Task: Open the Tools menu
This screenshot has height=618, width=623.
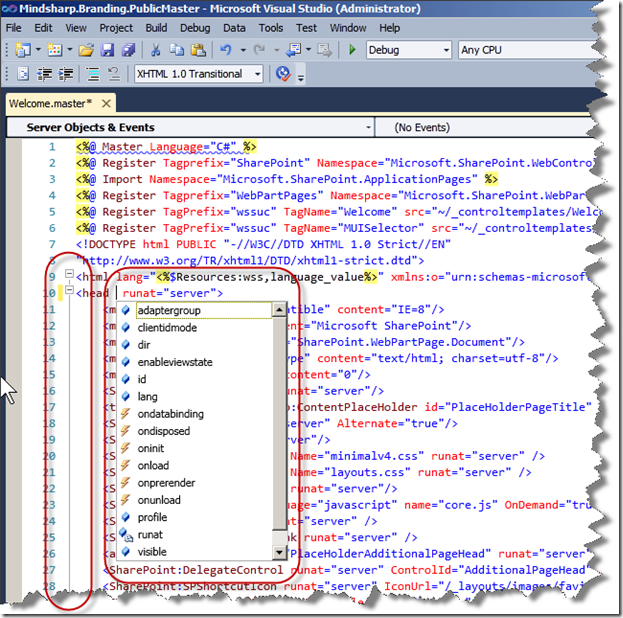Action: point(270,28)
